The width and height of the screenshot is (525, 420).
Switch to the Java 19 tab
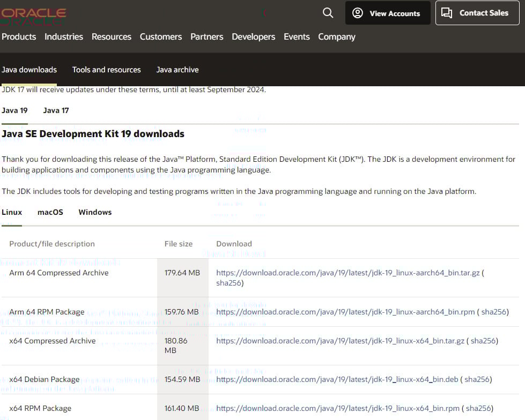point(14,110)
